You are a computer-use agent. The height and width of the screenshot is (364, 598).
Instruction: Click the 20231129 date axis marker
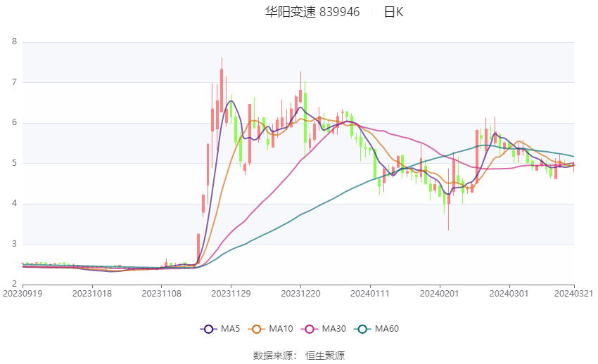pos(231,294)
